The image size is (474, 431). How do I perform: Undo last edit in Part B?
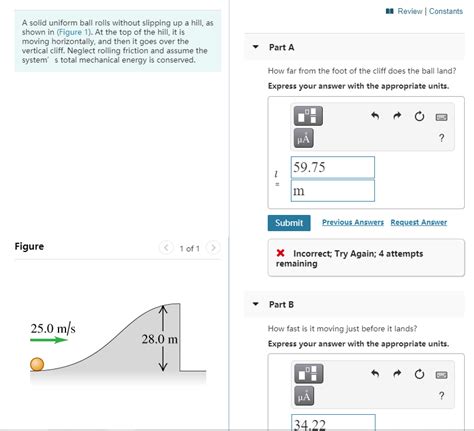click(375, 373)
